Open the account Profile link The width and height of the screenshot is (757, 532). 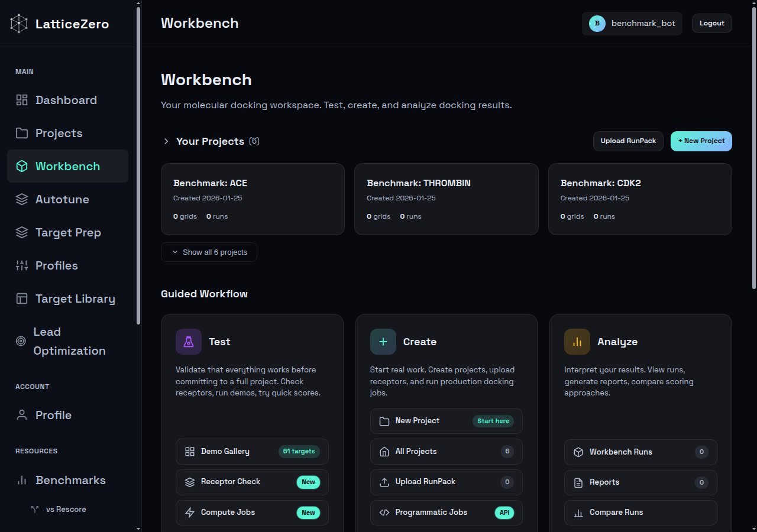(x=67, y=415)
